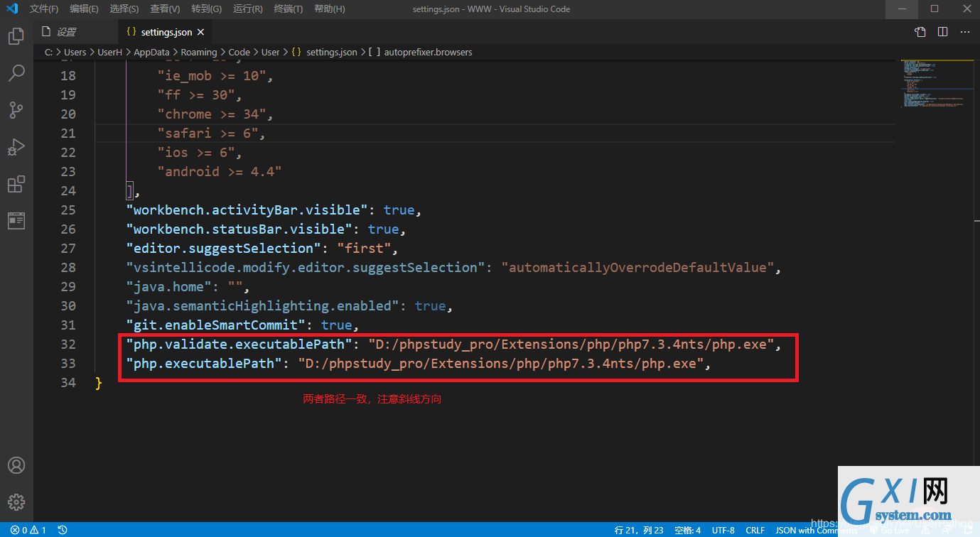Click the AppData breadcrumb segment

point(152,52)
